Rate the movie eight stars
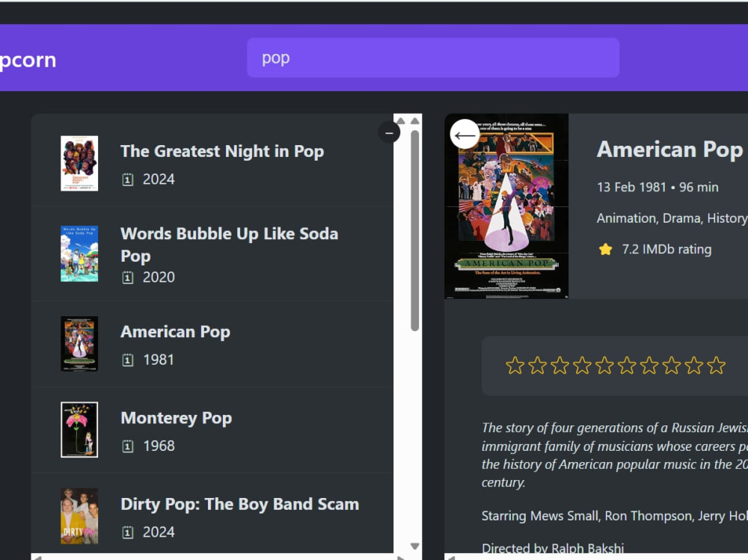 672,366
